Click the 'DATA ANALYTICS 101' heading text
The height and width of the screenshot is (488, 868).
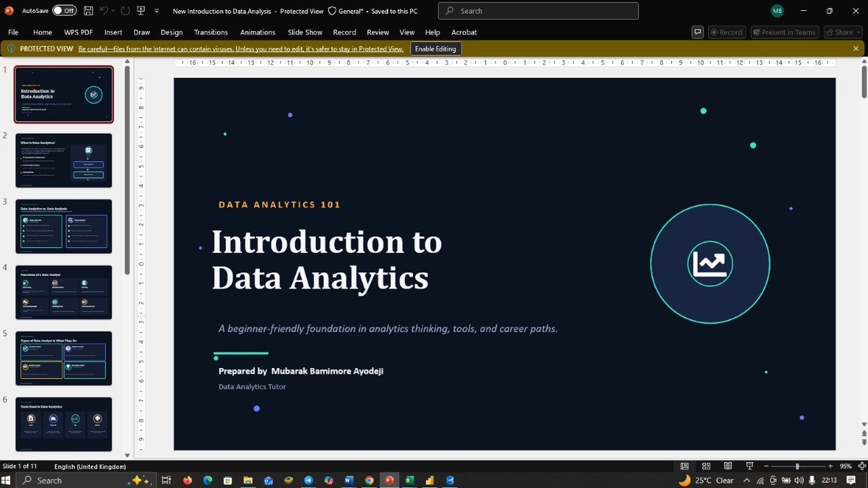(x=279, y=205)
